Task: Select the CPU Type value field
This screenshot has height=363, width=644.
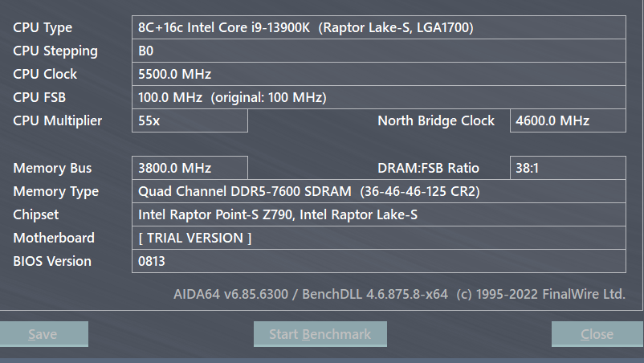Action: coord(378,27)
